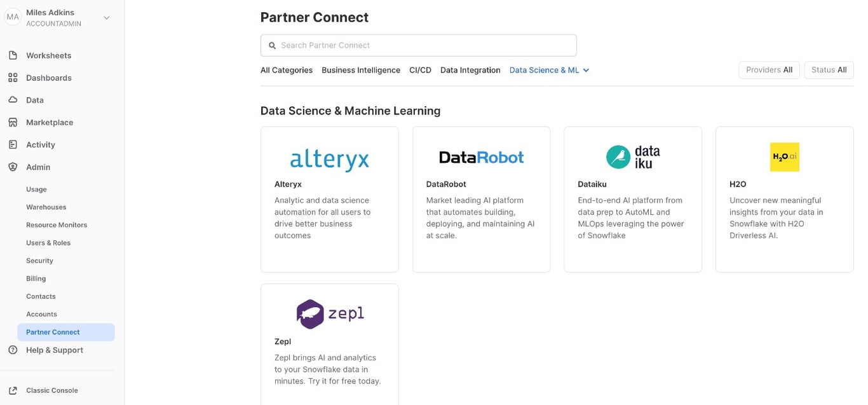Open the Status All filter
The image size is (868, 405).
click(x=829, y=70)
